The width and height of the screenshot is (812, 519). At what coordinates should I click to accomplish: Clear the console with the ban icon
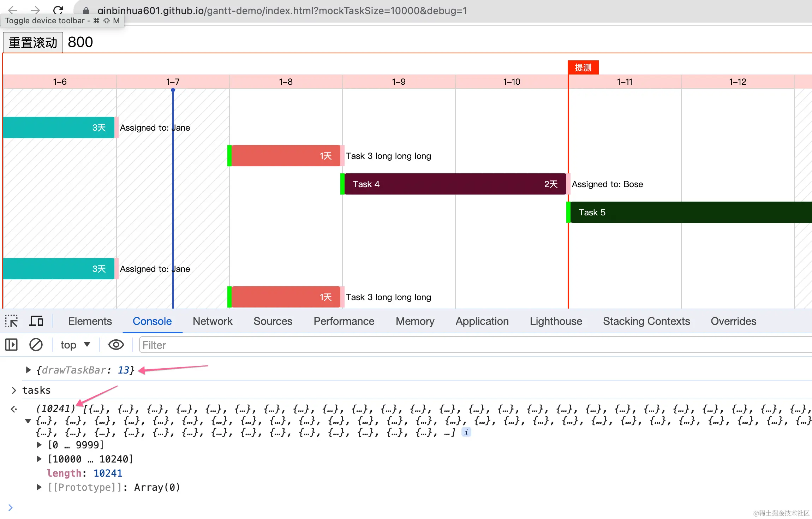[36, 345]
